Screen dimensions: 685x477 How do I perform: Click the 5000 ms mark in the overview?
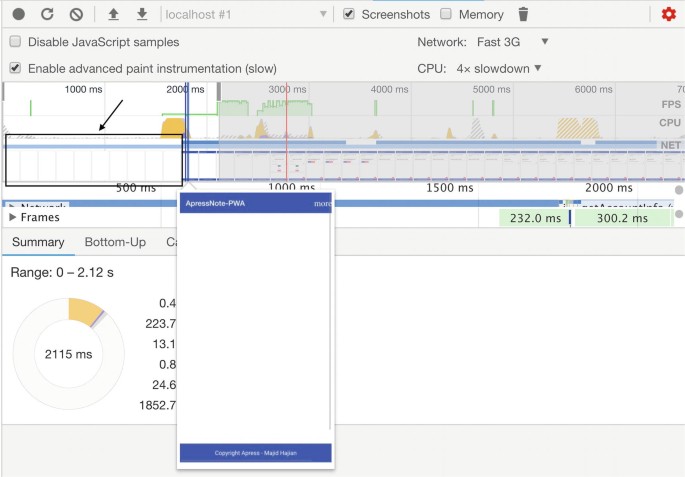(x=491, y=90)
